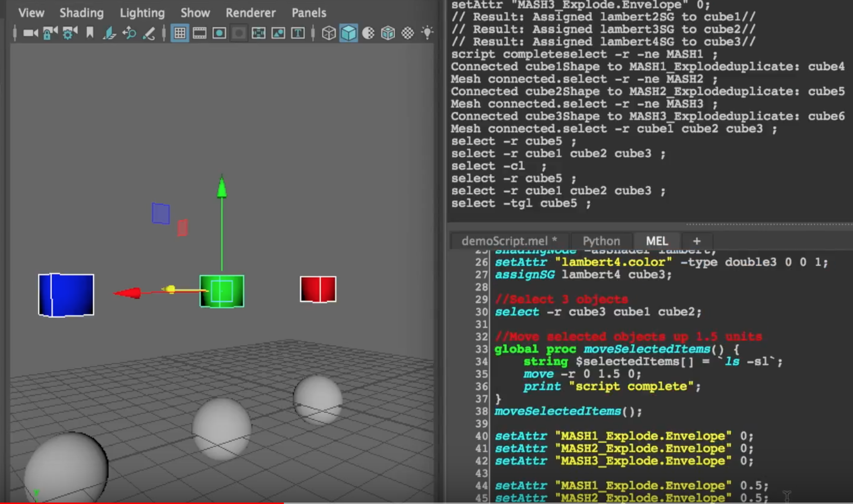Switch to the demoScript.mel tab
Screen dimensions: 853x504
click(x=509, y=241)
